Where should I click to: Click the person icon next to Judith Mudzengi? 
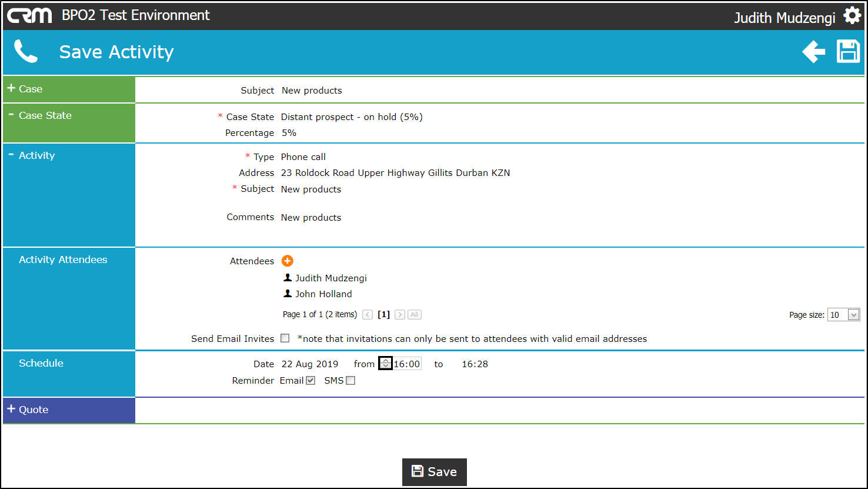click(x=288, y=278)
